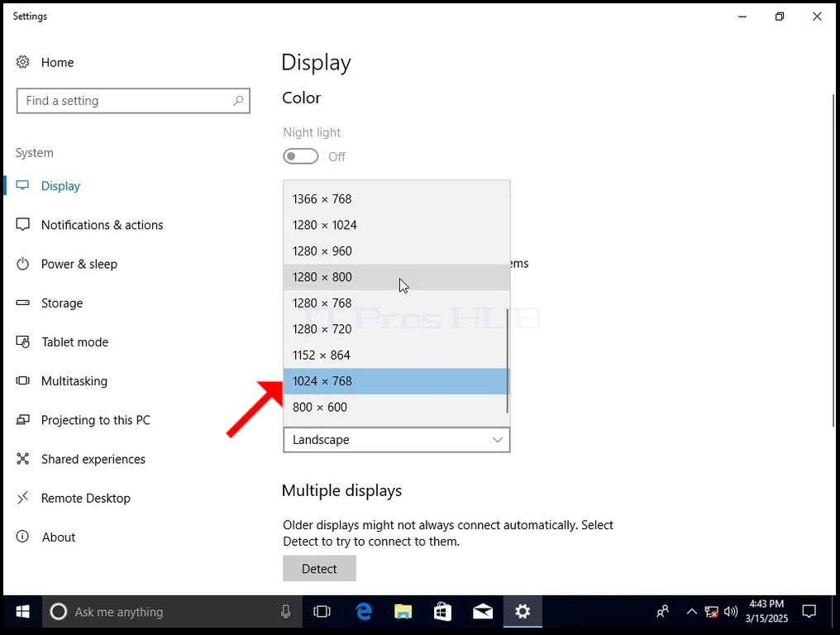Click the taskbar clock showing 4:43 PM
This screenshot has height=635, width=840.
pos(766,611)
